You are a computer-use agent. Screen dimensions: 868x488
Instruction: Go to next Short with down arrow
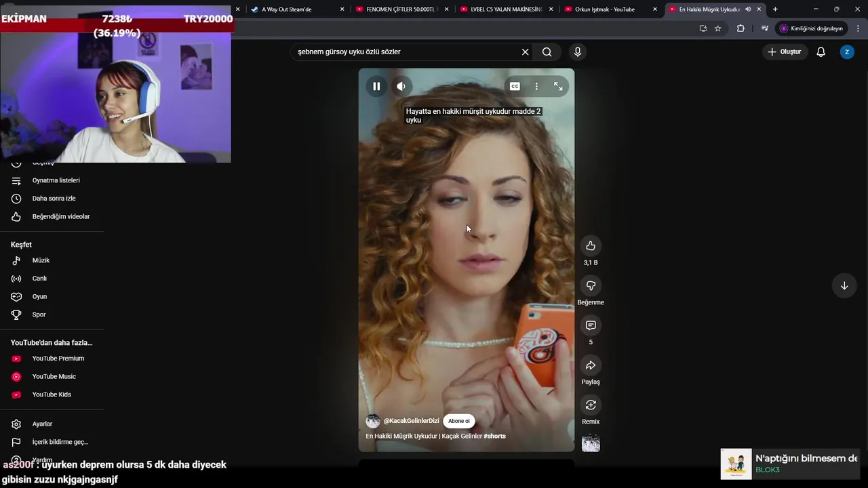844,285
